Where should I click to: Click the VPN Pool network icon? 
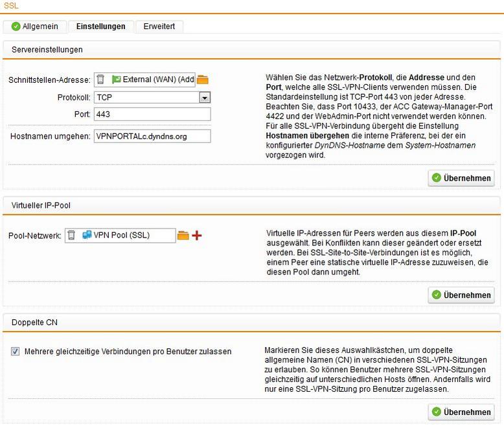coord(86,235)
